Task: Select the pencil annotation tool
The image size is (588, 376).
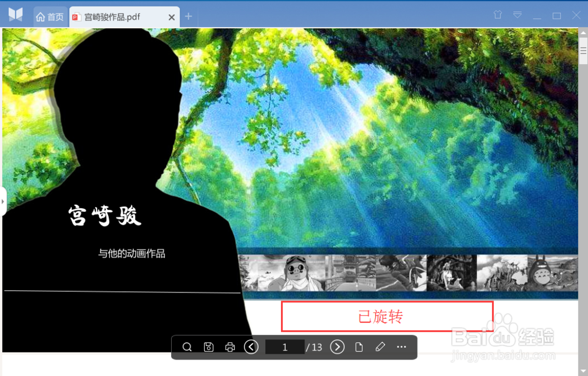Action: point(380,347)
